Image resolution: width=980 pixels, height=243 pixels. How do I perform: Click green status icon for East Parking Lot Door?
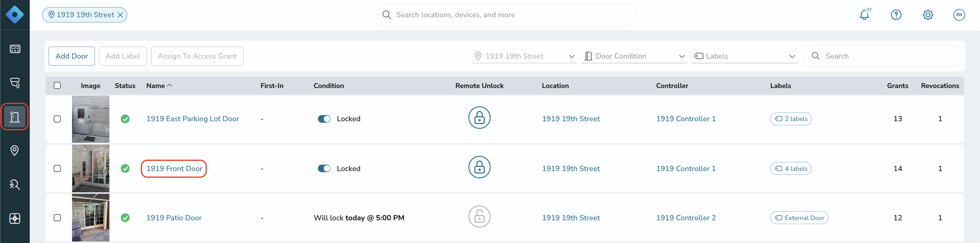[x=125, y=119]
